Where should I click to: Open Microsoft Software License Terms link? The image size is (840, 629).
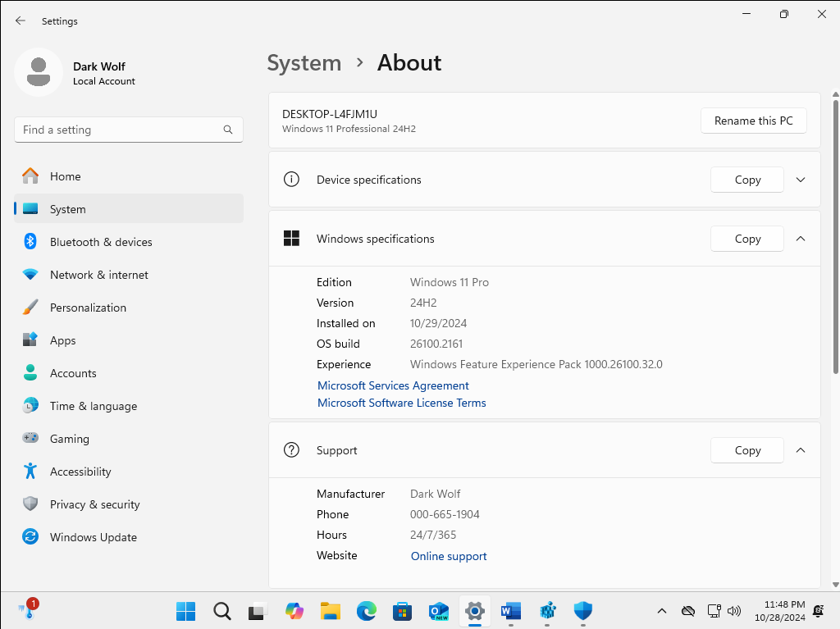tap(401, 403)
